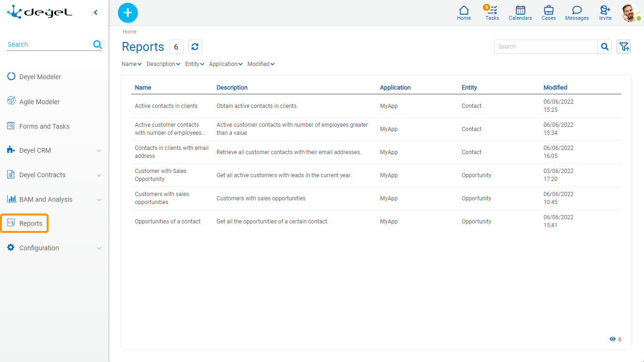Refresh the Reports list

195,47
